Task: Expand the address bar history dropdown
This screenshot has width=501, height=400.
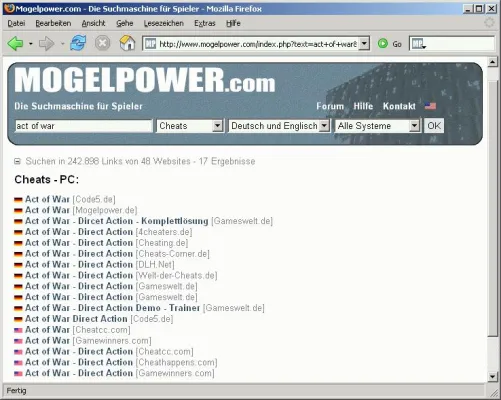Action: pos(364,44)
